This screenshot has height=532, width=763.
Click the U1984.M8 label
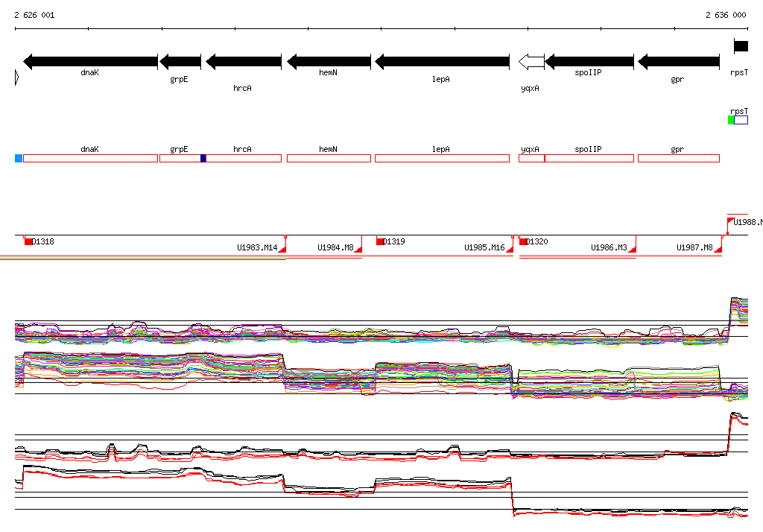335,248
